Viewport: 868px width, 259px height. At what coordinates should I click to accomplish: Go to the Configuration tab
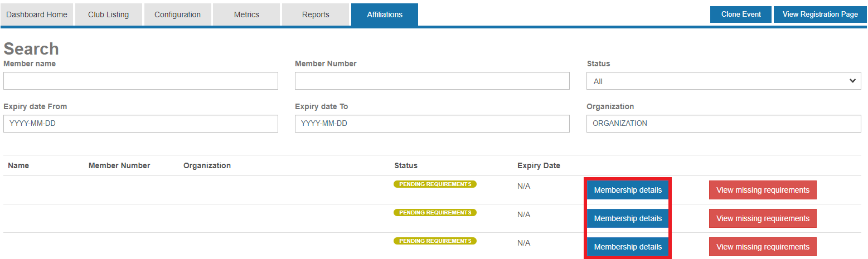177,14
